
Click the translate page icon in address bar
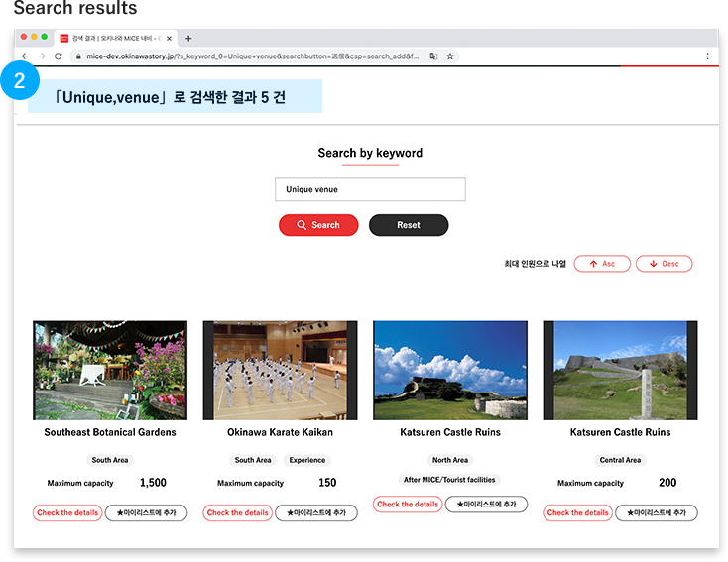coord(433,56)
